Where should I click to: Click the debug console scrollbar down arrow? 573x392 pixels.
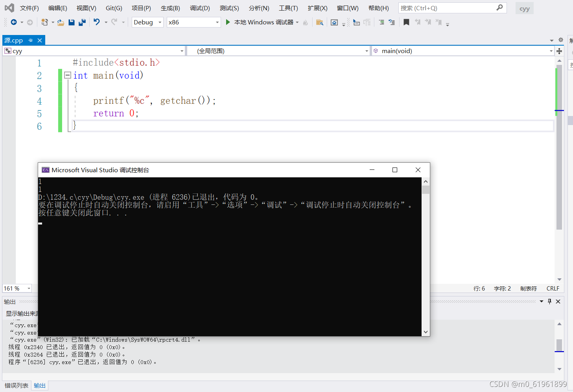point(426,332)
